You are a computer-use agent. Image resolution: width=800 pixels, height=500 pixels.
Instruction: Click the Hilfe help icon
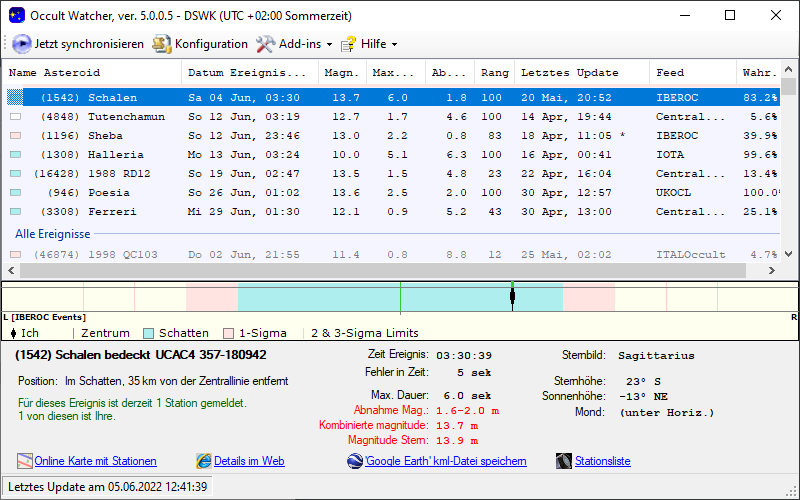pos(348,44)
